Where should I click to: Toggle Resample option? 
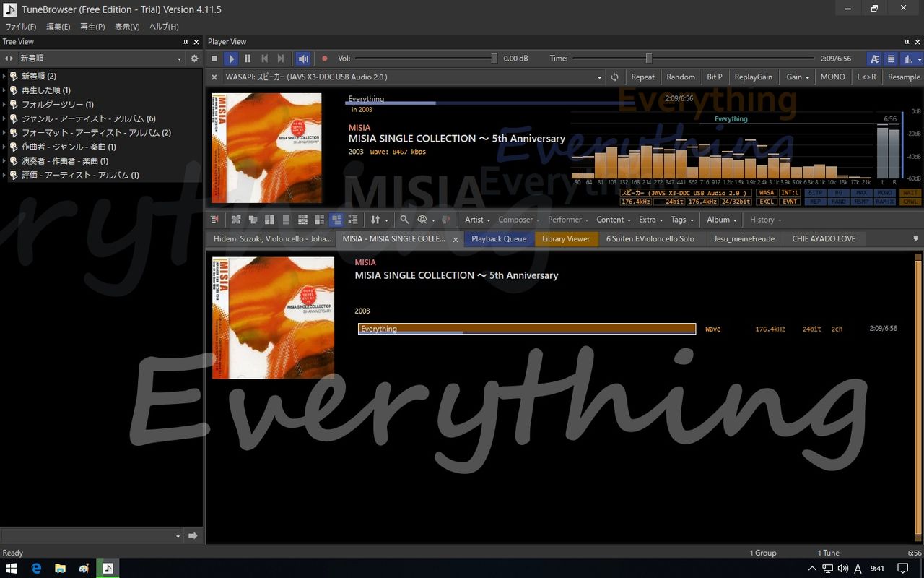904,77
